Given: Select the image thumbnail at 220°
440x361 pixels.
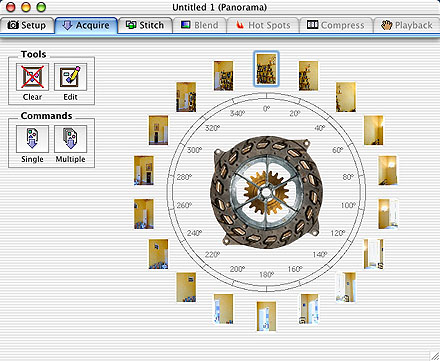Looking at the screenshot, I should pos(186,287).
